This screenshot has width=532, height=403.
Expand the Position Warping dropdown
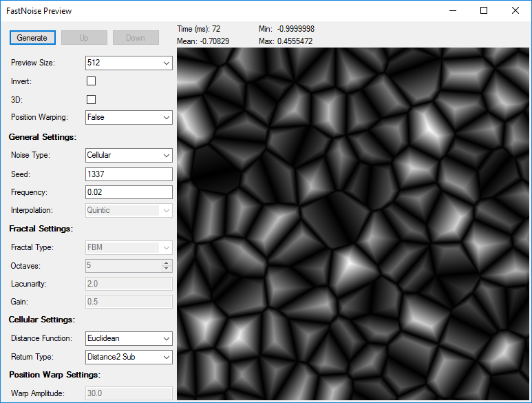[x=129, y=118]
